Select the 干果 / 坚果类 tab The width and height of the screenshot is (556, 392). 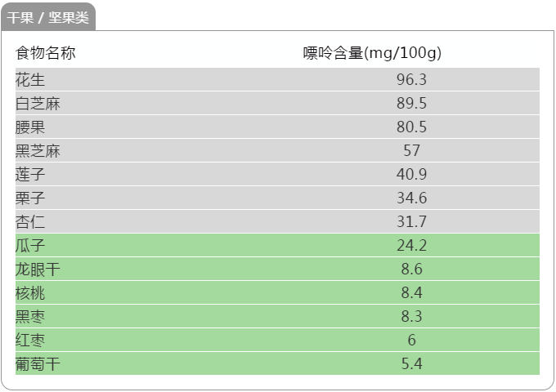[48, 17]
